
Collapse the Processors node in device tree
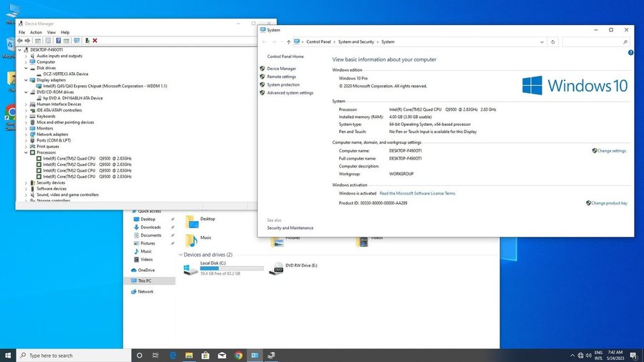click(26, 152)
